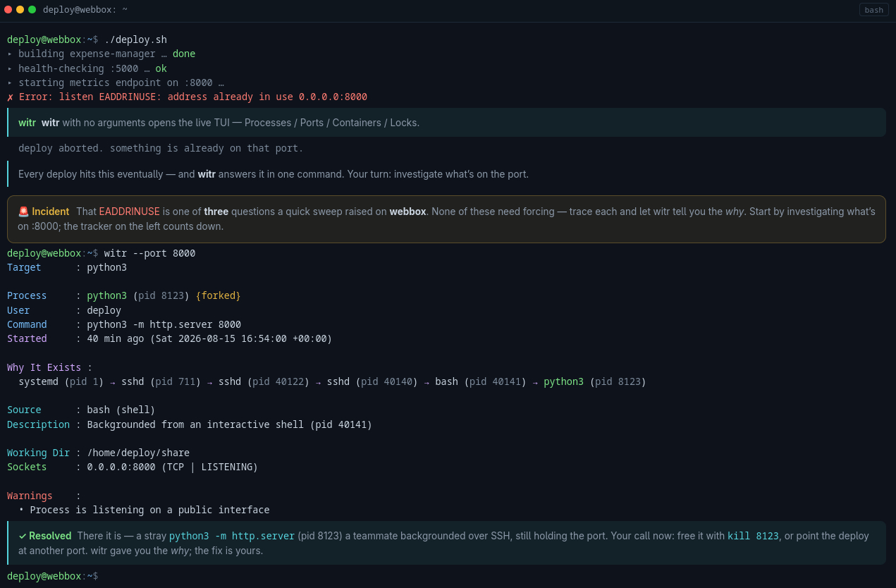Viewport: 896px width, 588px height.
Task: Click the green 'witr' label in tip box
Action: [x=27, y=123]
